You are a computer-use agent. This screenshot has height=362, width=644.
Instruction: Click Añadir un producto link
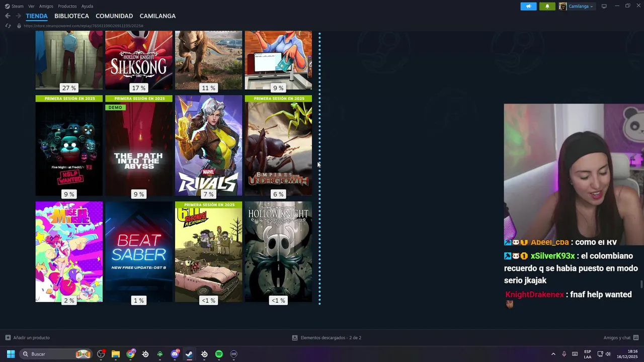(31, 338)
